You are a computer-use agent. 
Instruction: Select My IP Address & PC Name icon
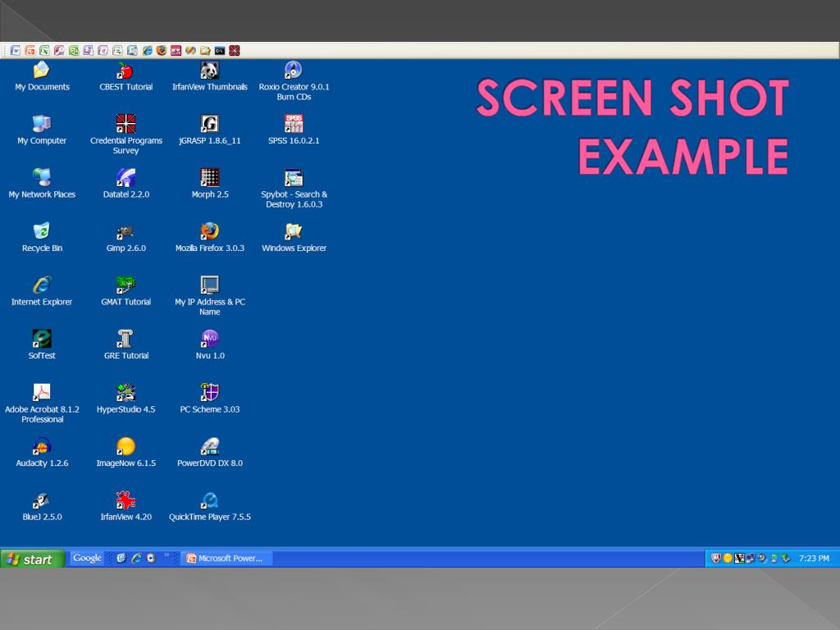(209, 295)
